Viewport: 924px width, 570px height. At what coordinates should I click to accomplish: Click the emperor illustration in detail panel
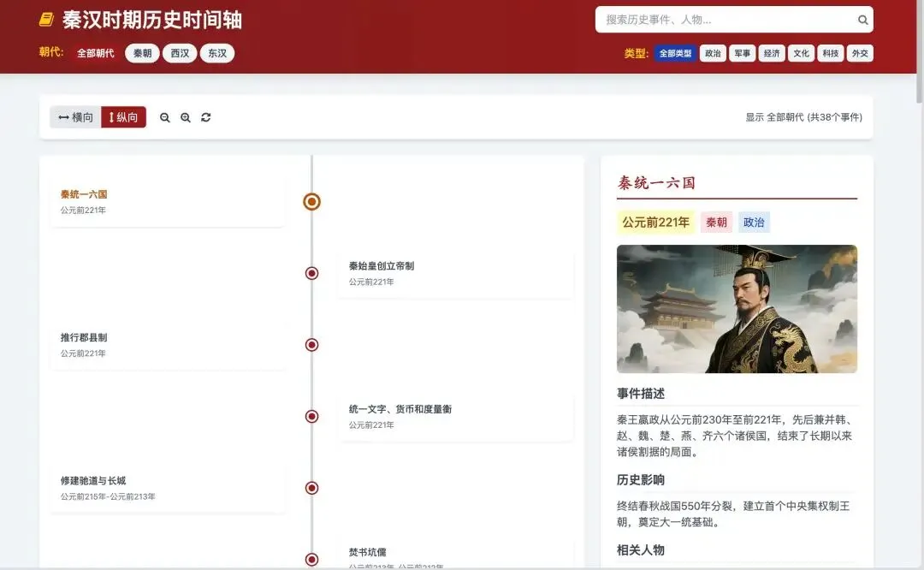coord(737,309)
